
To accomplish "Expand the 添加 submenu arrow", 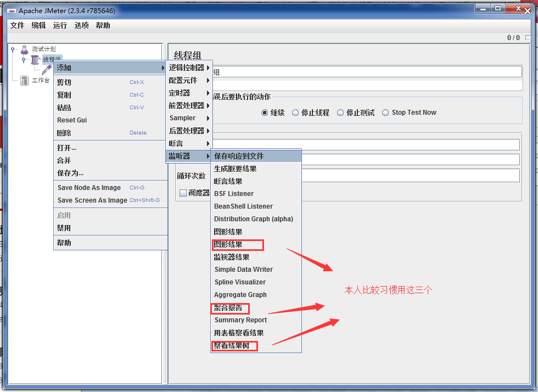I will 163,68.
